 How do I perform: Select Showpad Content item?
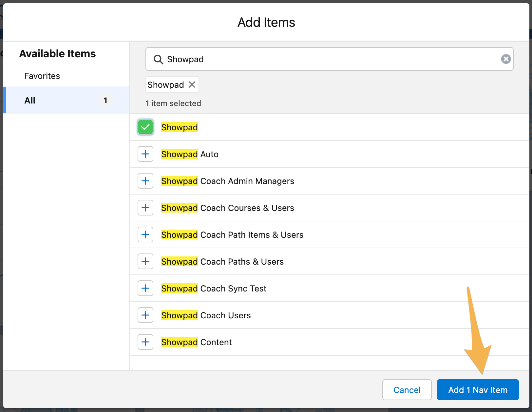click(145, 342)
